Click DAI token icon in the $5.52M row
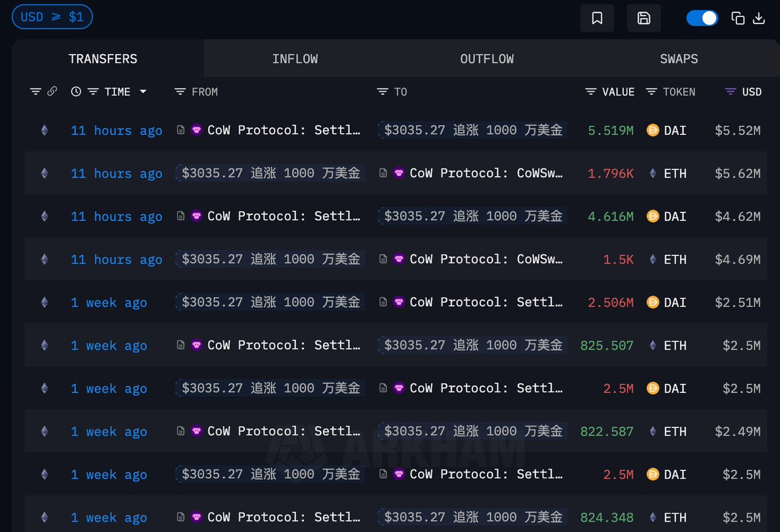Screen dimensions: 780x532 tap(653, 131)
